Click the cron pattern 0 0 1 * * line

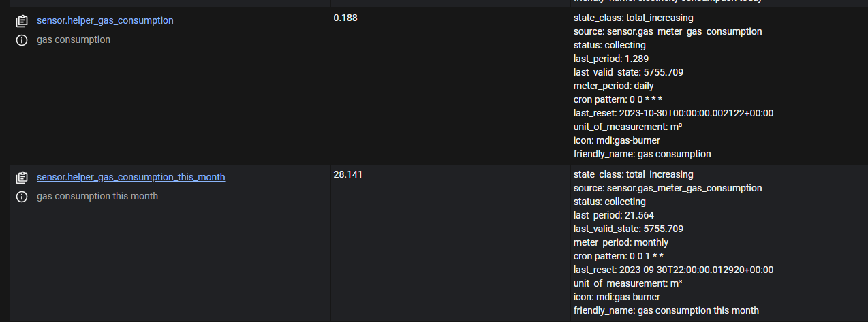(x=619, y=256)
